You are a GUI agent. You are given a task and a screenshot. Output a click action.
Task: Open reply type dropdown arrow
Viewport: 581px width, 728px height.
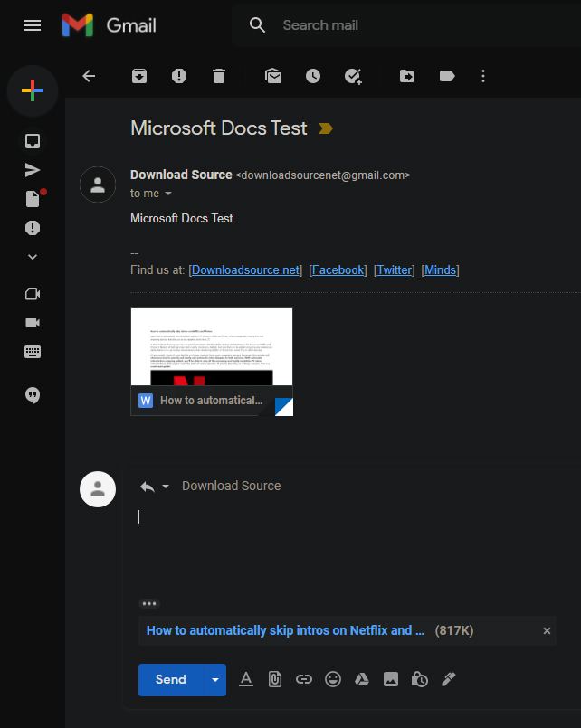click(x=166, y=487)
